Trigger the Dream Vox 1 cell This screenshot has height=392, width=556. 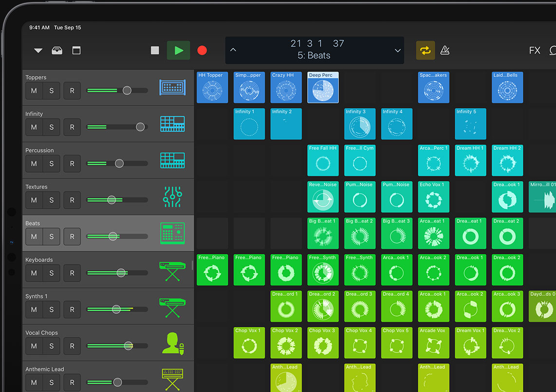470,343
